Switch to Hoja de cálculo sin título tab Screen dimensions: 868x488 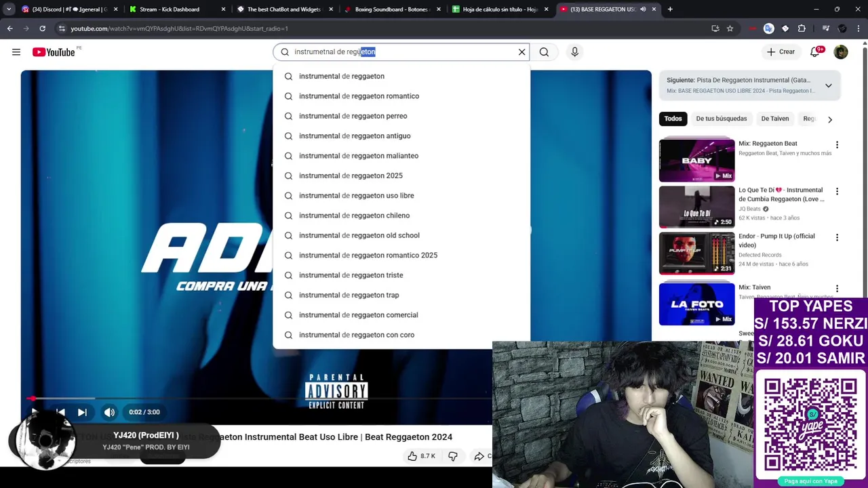[500, 9]
